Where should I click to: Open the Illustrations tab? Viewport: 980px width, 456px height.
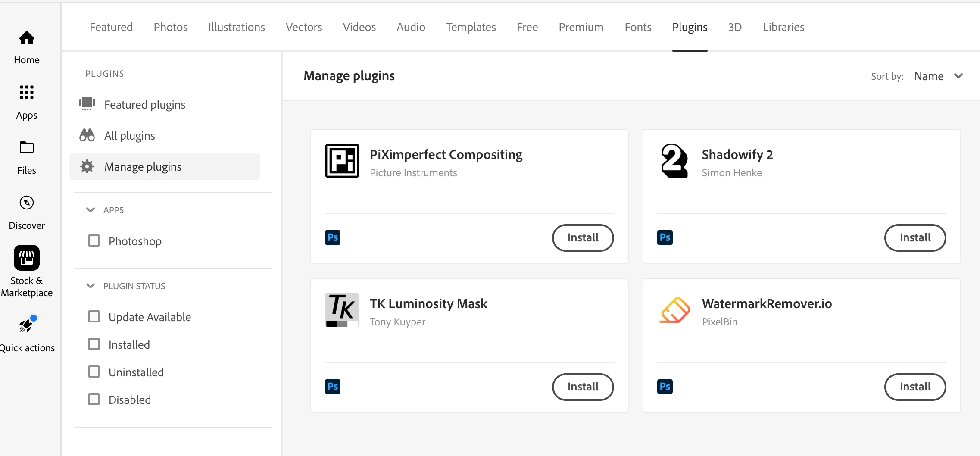coord(237,27)
